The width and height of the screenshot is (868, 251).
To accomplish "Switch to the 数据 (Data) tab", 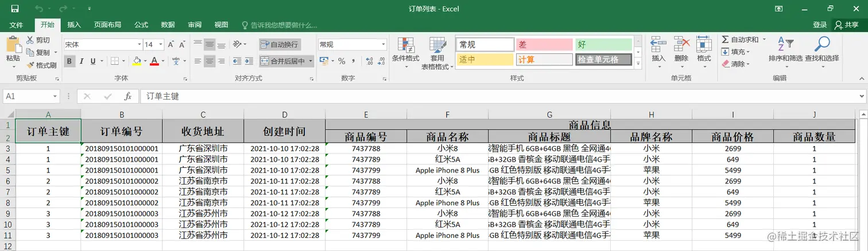I will tap(168, 25).
